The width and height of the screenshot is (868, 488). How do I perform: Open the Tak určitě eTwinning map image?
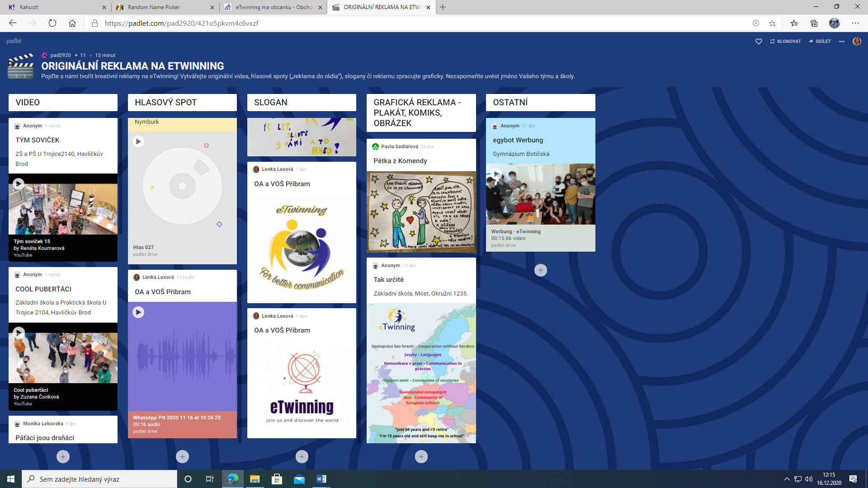tap(421, 373)
